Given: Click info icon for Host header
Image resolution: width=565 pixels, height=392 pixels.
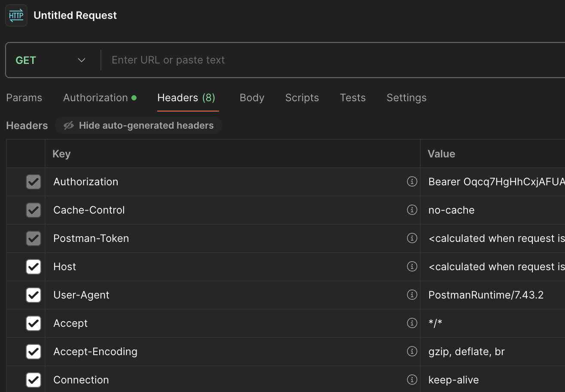Looking at the screenshot, I should click(x=412, y=267).
